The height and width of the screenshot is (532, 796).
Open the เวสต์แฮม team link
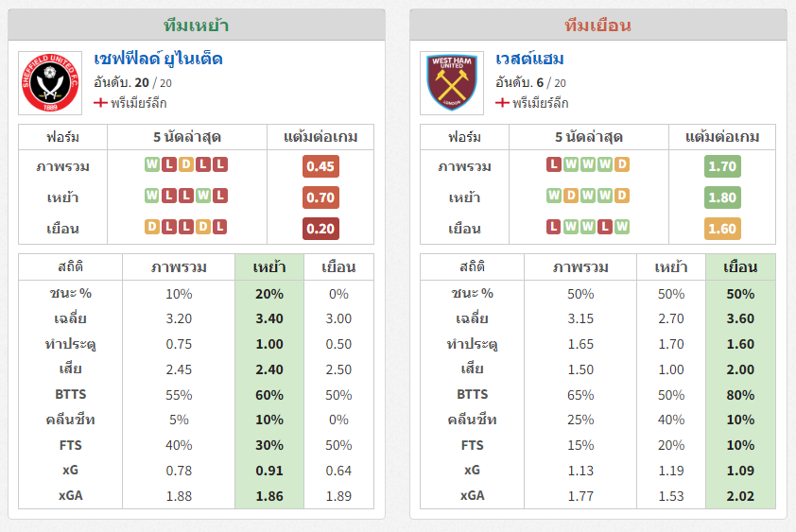pos(529,60)
